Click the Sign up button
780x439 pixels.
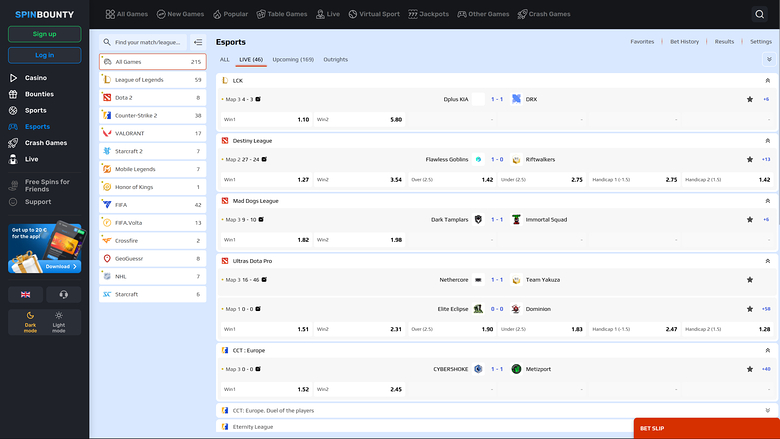44,34
